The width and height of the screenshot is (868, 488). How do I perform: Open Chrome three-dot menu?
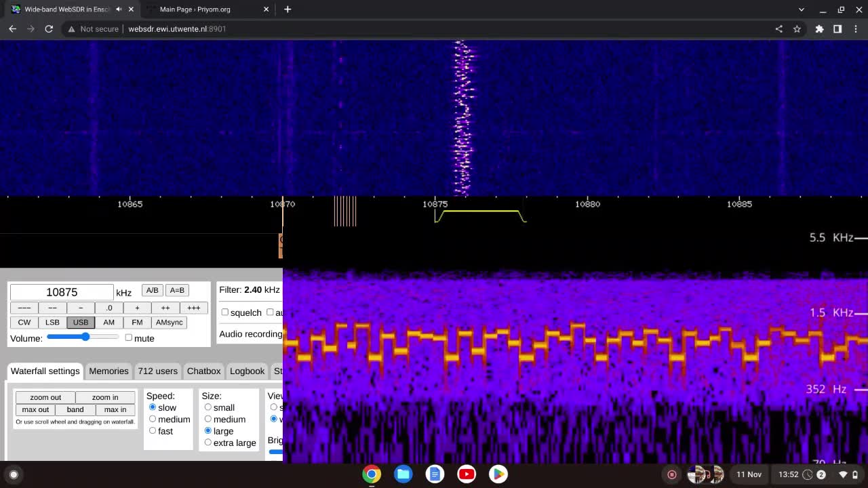[855, 29]
